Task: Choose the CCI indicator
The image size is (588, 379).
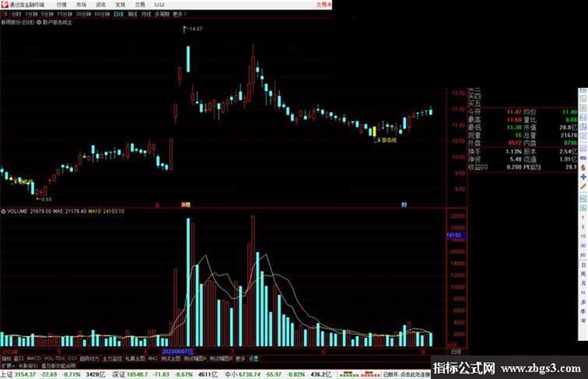Action: click(x=72, y=358)
